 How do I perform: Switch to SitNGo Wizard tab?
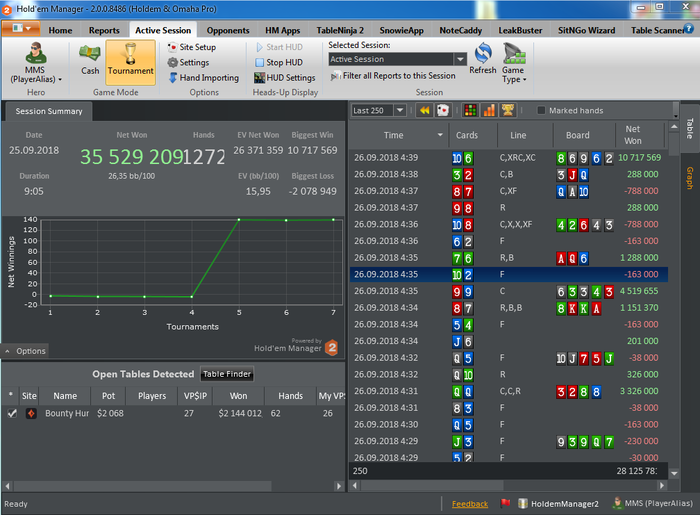click(586, 30)
